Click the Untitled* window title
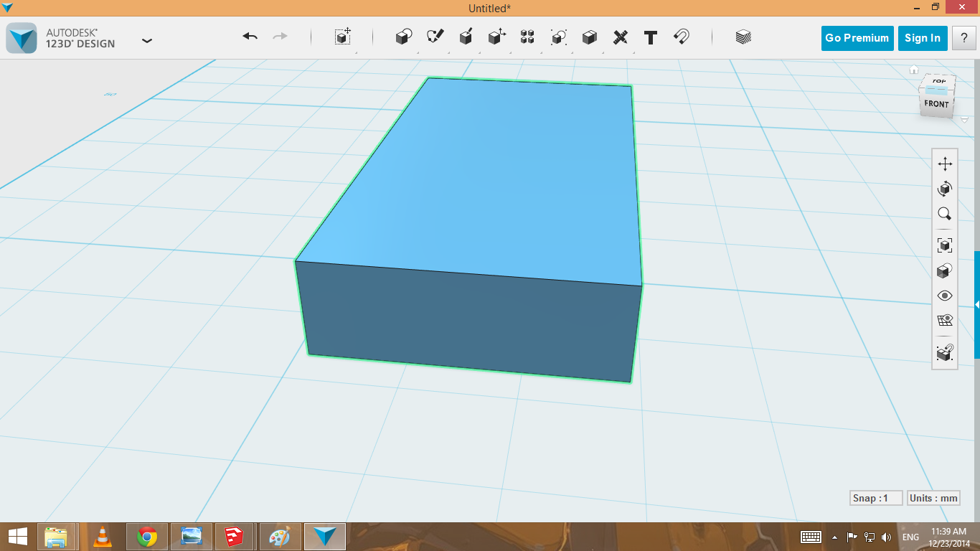The height and width of the screenshot is (551, 980). (x=489, y=8)
